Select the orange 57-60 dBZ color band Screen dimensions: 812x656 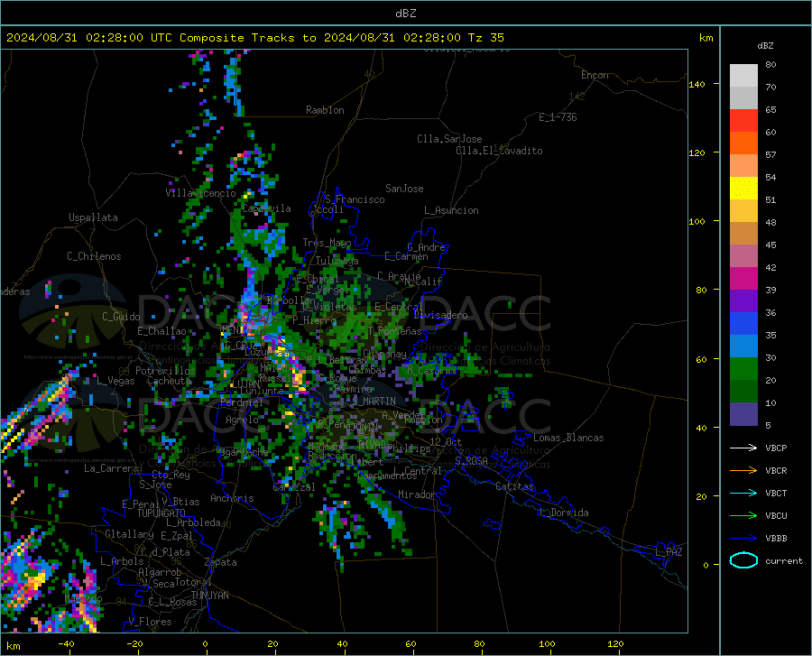click(743, 143)
